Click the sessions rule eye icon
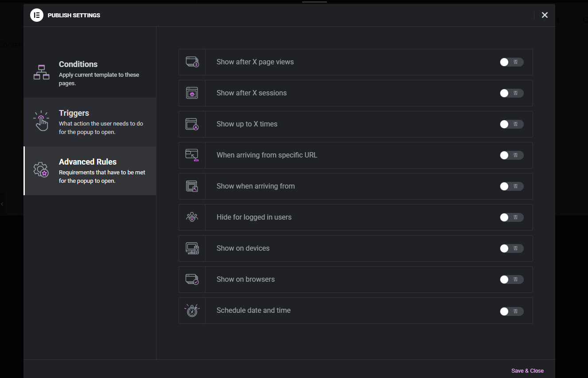 click(x=192, y=93)
